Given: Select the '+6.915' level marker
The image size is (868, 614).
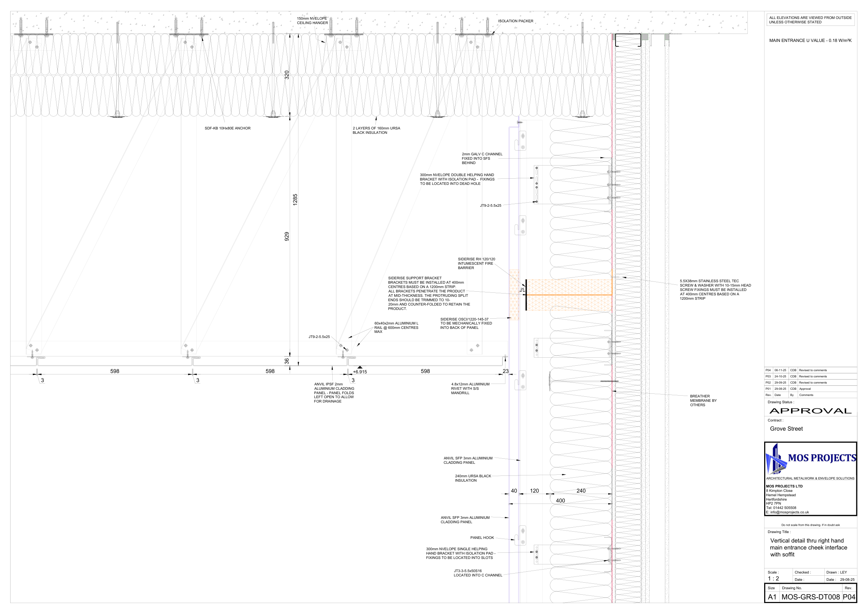Looking at the screenshot, I should (x=360, y=372).
